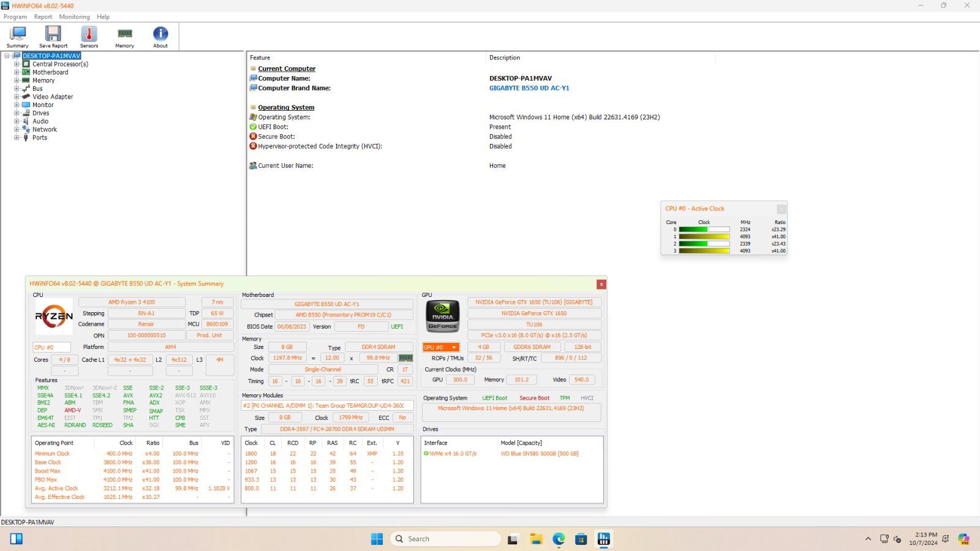Open the Program menu

[15, 17]
